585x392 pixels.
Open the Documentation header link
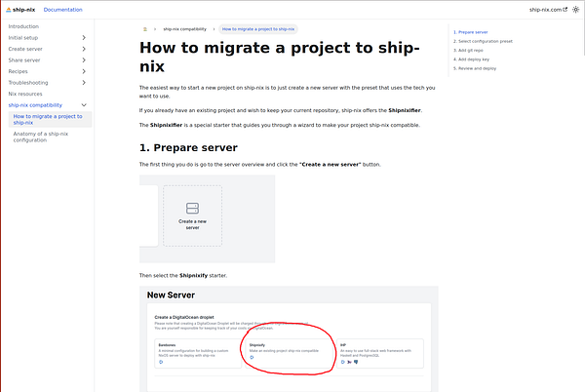coord(62,10)
